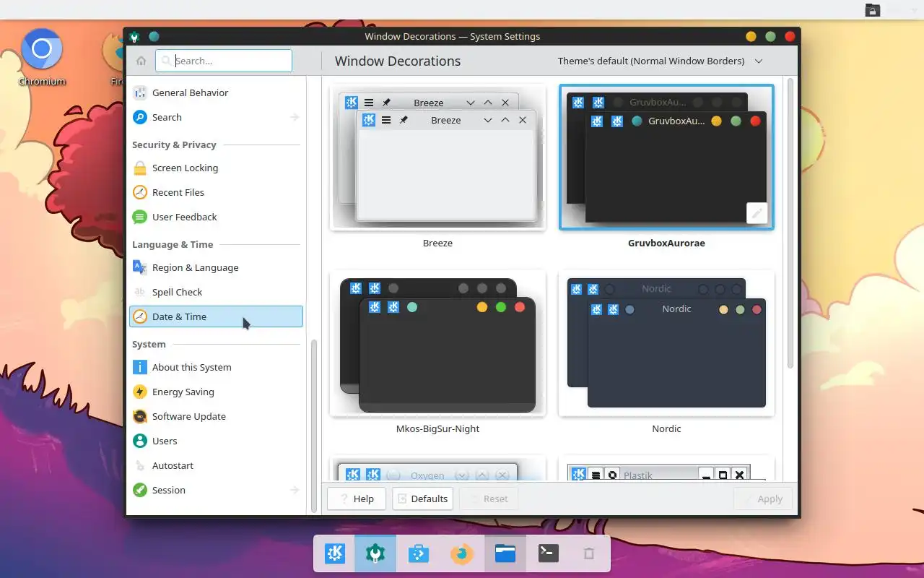Expand the Search category arrow
Viewport: 924px width, 578px height.
295,117
